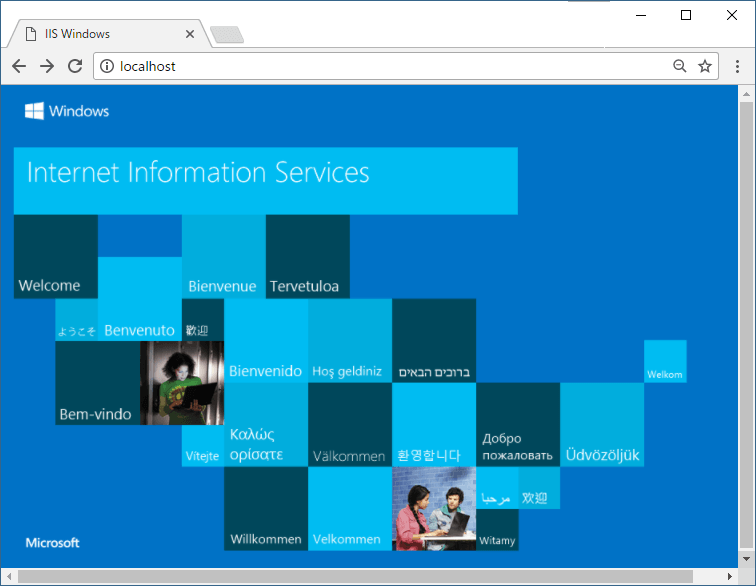Click the Microsoft logo at bottom

coord(53,543)
